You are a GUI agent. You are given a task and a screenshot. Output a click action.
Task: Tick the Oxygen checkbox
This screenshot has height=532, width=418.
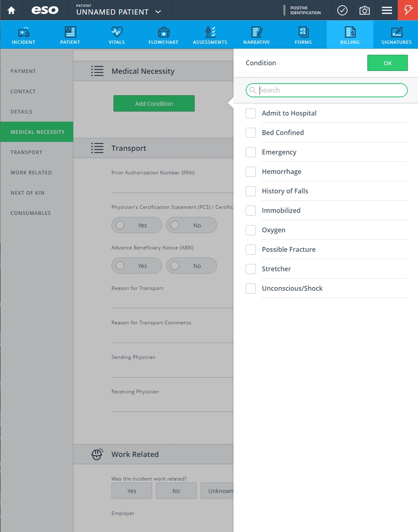point(251,230)
